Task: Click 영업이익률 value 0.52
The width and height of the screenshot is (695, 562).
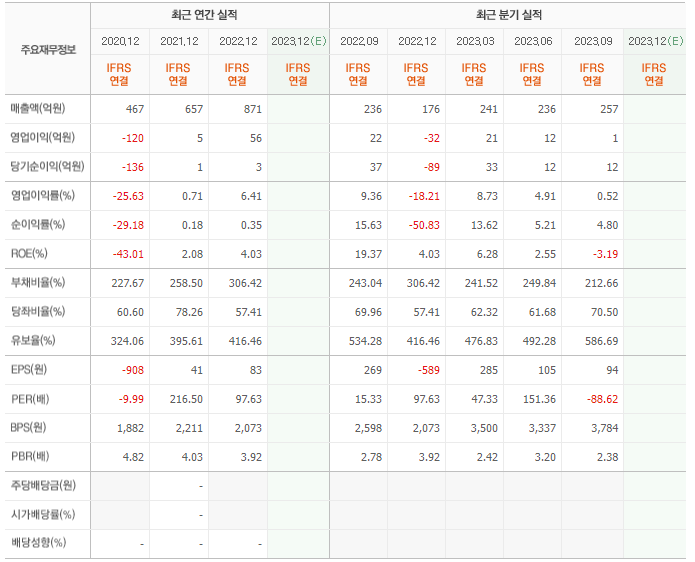Action: click(607, 196)
